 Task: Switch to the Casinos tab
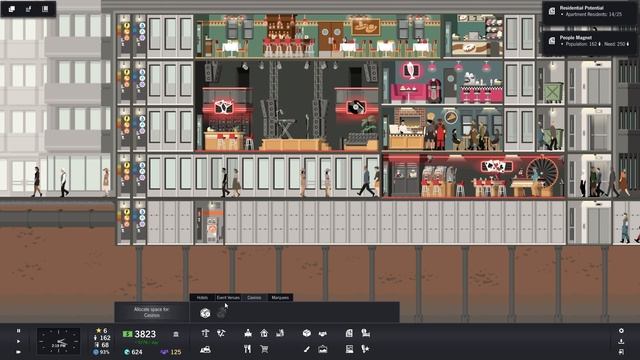click(x=254, y=298)
